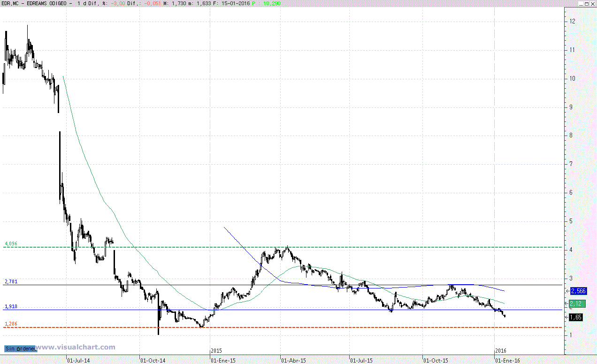Click the 2016 year marker on time axis
597x364 pixels.
tap(501, 350)
